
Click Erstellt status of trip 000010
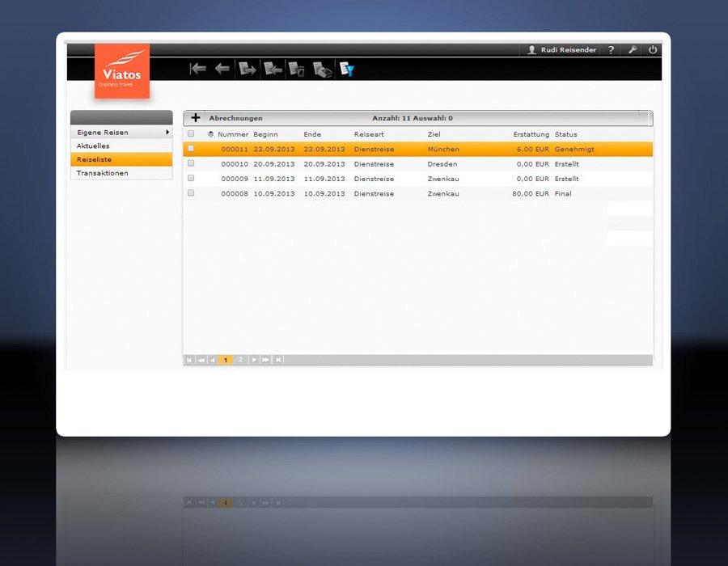567,164
